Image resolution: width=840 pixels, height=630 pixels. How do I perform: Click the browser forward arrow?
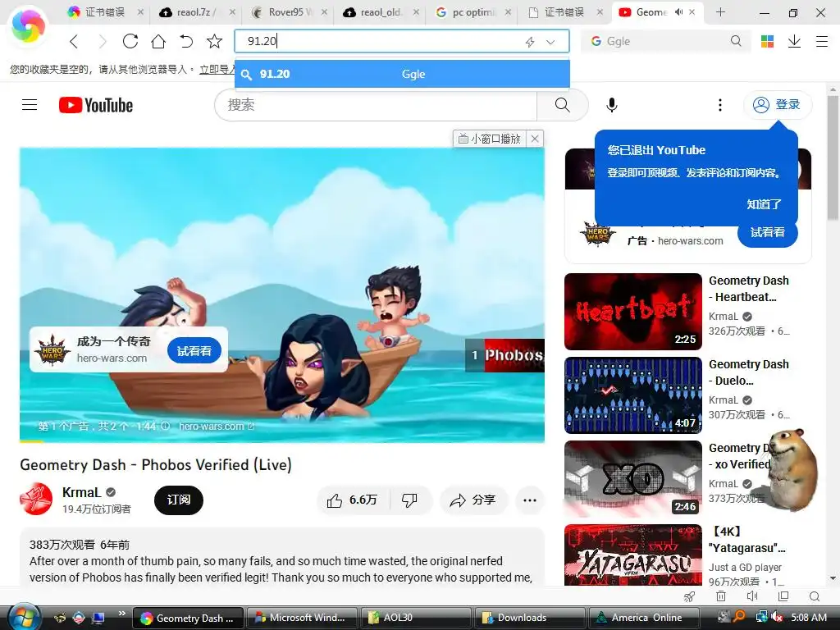coord(103,41)
